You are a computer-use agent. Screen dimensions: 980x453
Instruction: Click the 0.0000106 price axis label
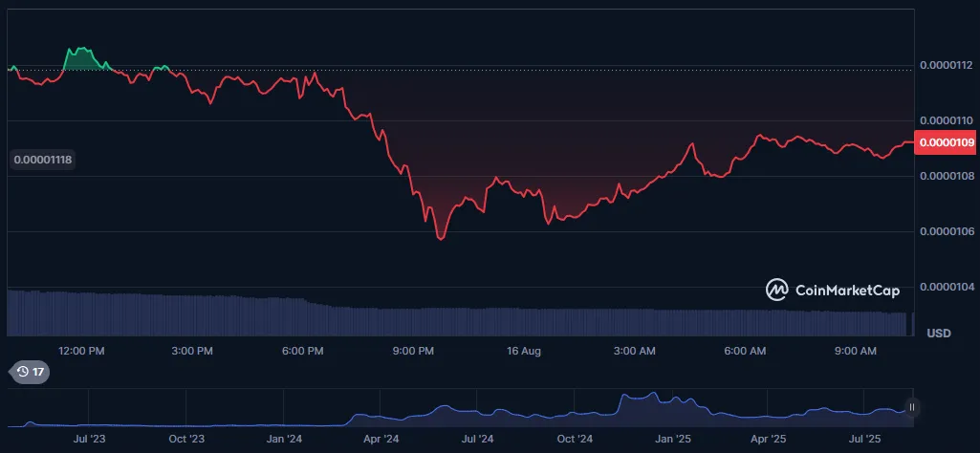coord(946,231)
